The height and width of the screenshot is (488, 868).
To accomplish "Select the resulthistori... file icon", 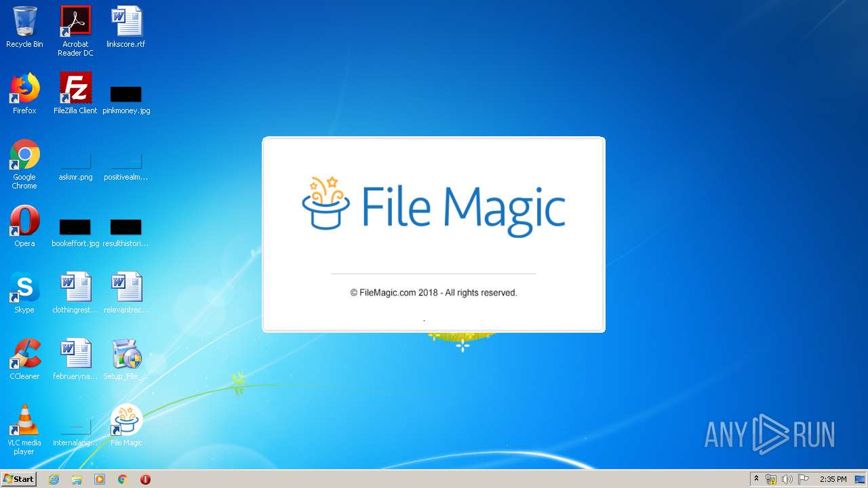I will [126, 232].
